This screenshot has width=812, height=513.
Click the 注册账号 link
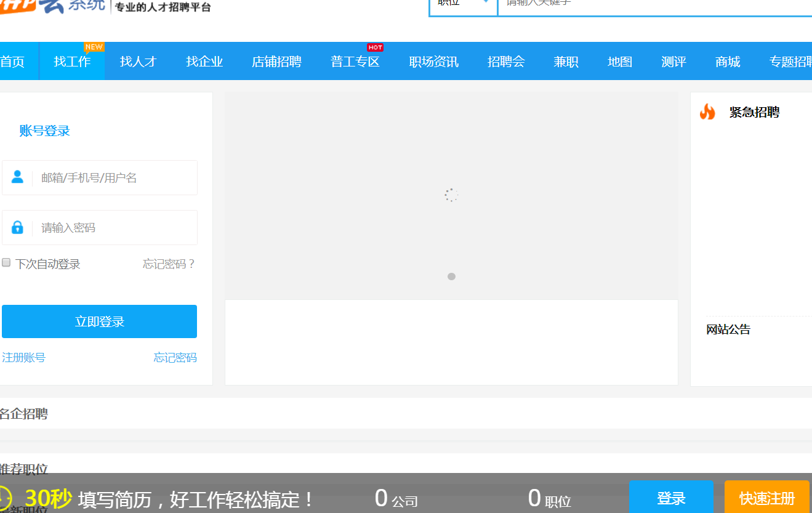coord(23,357)
